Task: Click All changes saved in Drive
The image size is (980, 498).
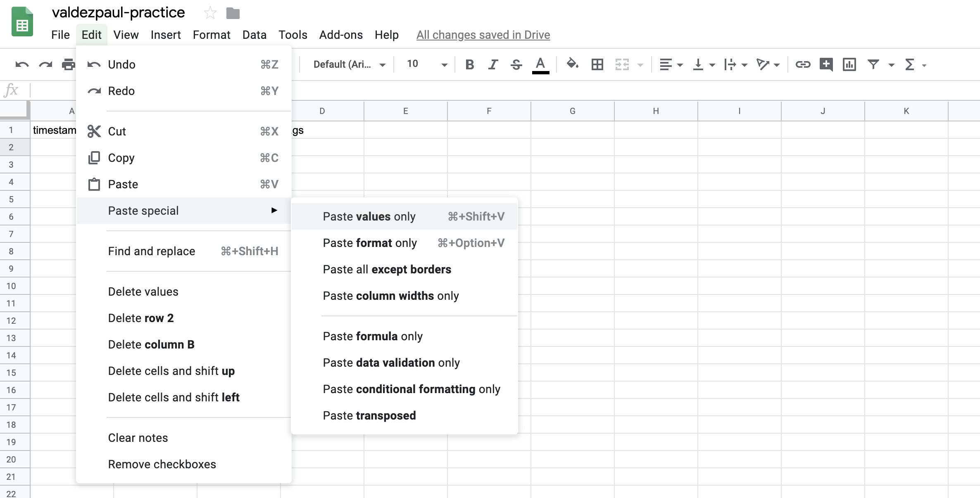Action: pyautogui.click(x=483, y=35)
